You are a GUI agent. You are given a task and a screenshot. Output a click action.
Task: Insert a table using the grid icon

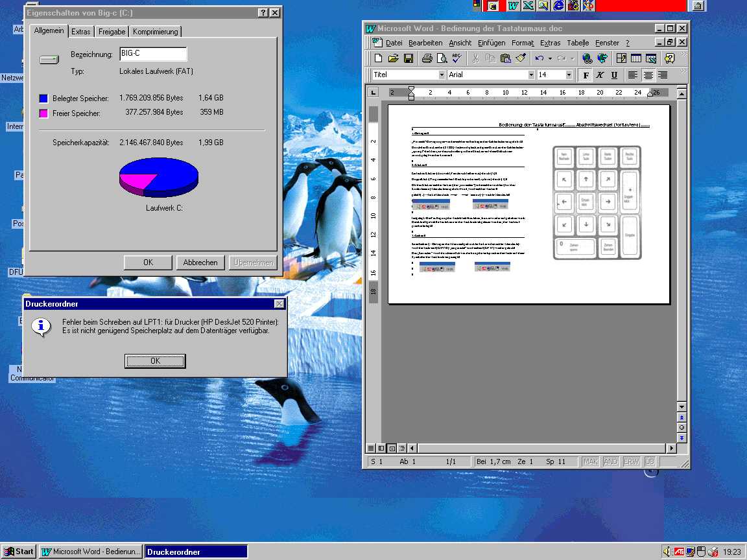(636, 58)
